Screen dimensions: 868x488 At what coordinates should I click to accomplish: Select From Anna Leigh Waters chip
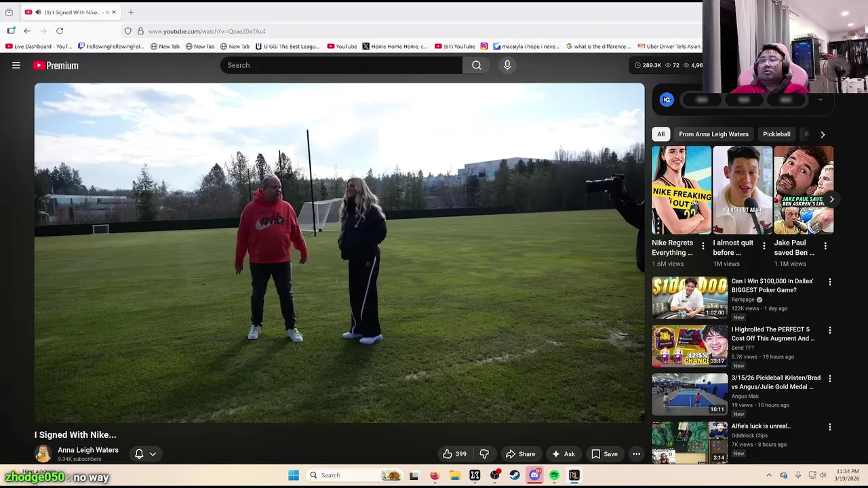pos(713,134)
